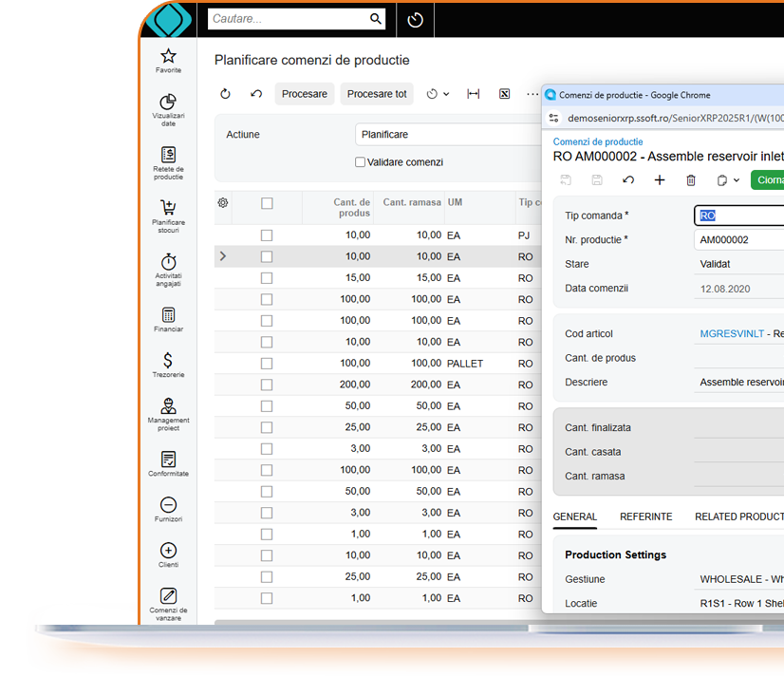Switch to the REFERINTE tab
784x695 pixels.
click(645, 517)
